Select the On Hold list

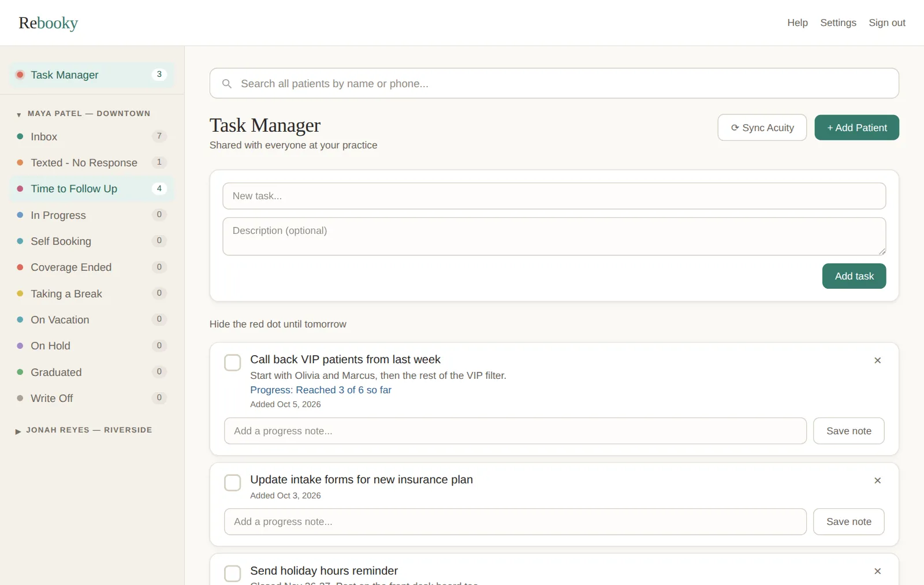tap(91, 346)
